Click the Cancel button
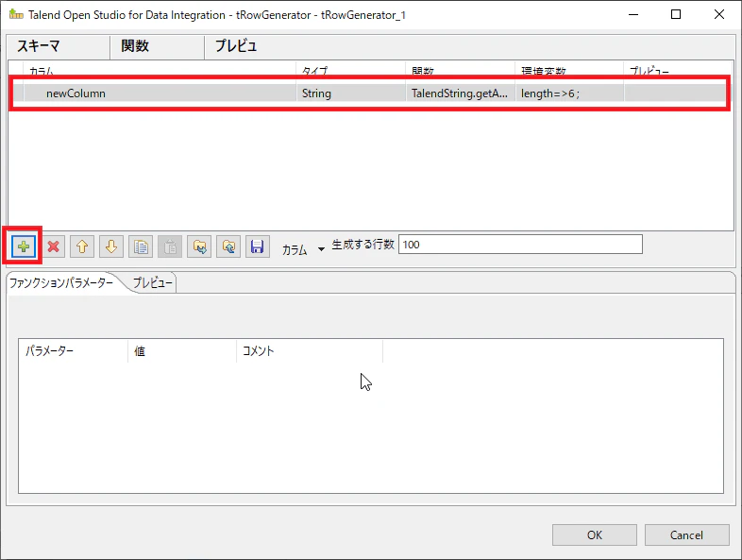 686,535
